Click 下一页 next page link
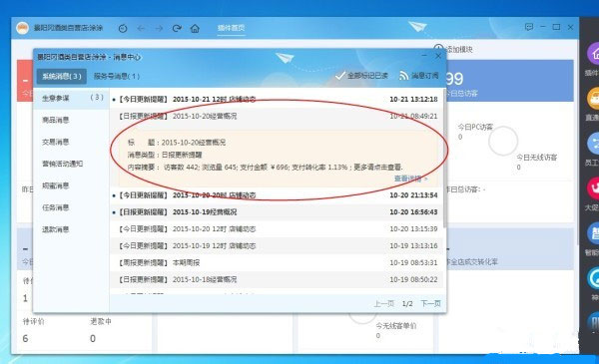Viewport: 599px width, 364px height. point(430,304)
